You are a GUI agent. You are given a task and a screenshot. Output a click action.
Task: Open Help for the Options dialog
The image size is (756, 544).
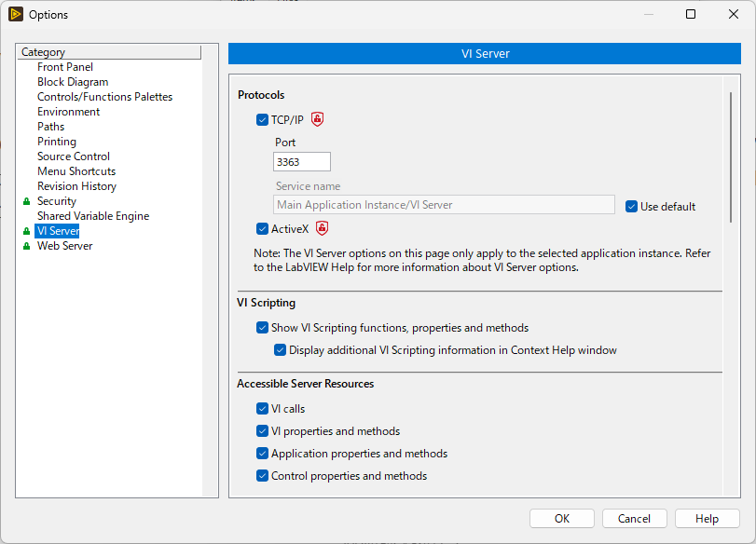coord(708,519)
